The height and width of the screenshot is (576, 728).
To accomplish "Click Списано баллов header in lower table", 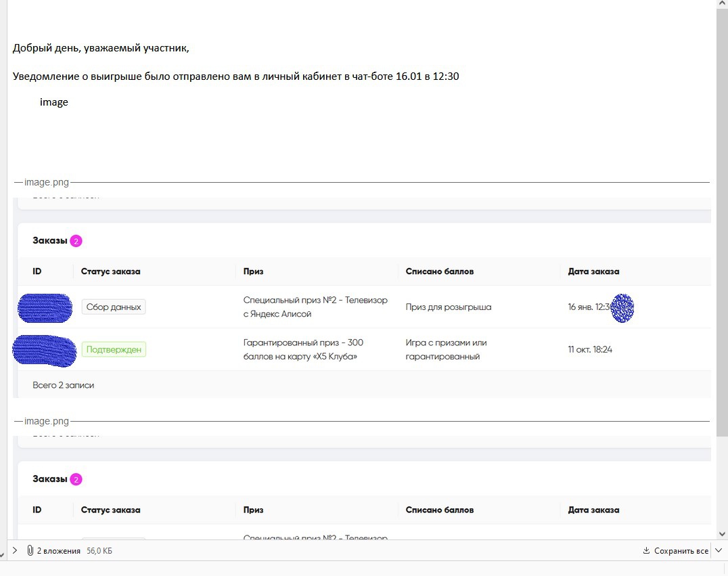I will (440, 510).
